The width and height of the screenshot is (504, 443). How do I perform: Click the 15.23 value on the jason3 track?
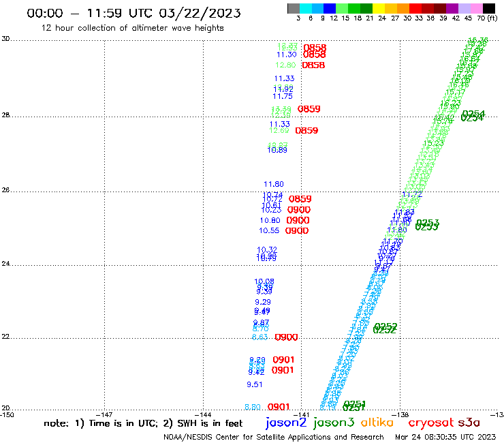coord(434,143)
